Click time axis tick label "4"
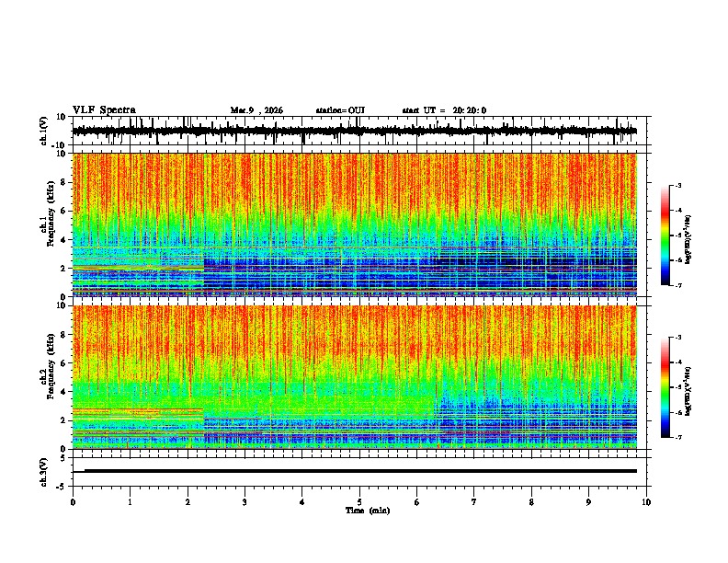The width and height of the screenshot is (728, 563). pos(302,502)
